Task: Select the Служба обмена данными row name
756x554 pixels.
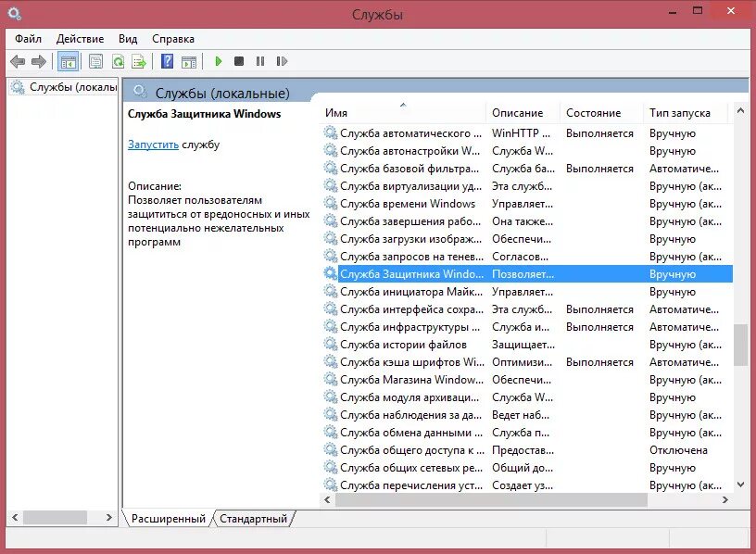Action: click(x=411, y=433)
